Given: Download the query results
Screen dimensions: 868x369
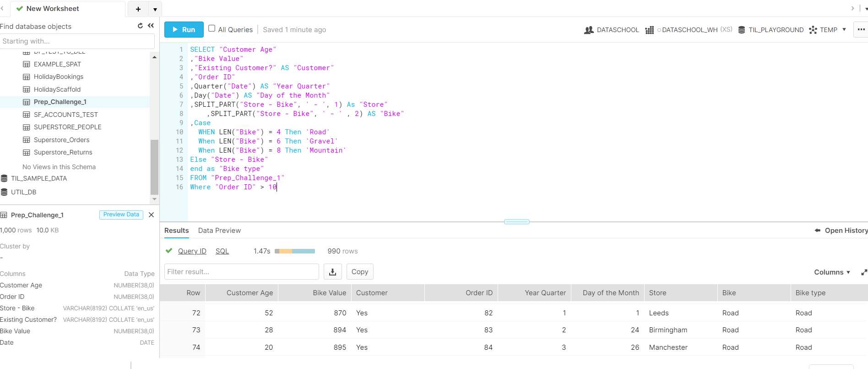Looking at the screenshot, I should (x=332, y=272).
